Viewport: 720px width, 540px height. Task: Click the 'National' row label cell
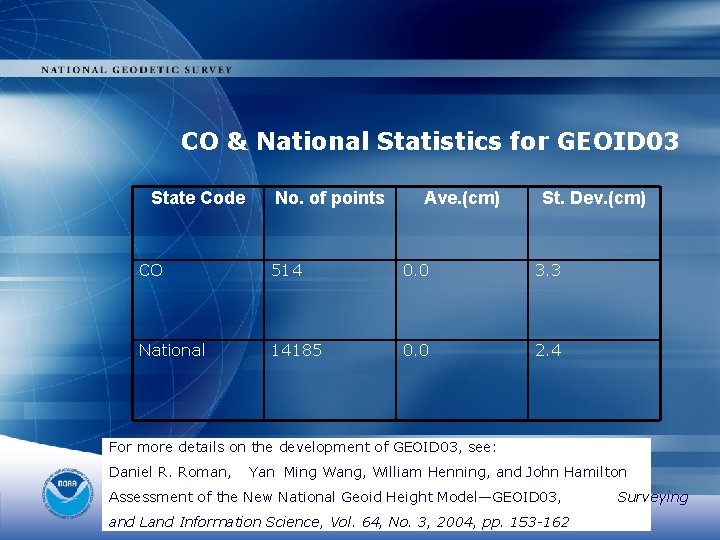tap(198, 380)
